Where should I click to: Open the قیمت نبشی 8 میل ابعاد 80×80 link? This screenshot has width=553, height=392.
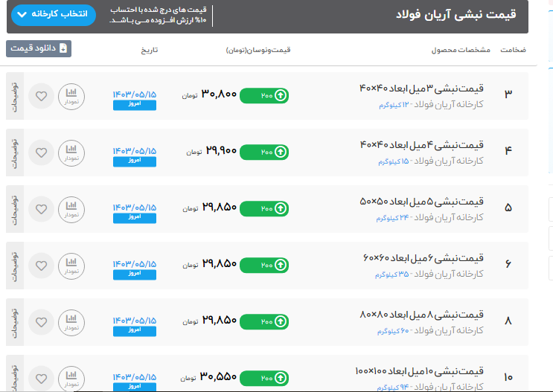coord(421,314)
